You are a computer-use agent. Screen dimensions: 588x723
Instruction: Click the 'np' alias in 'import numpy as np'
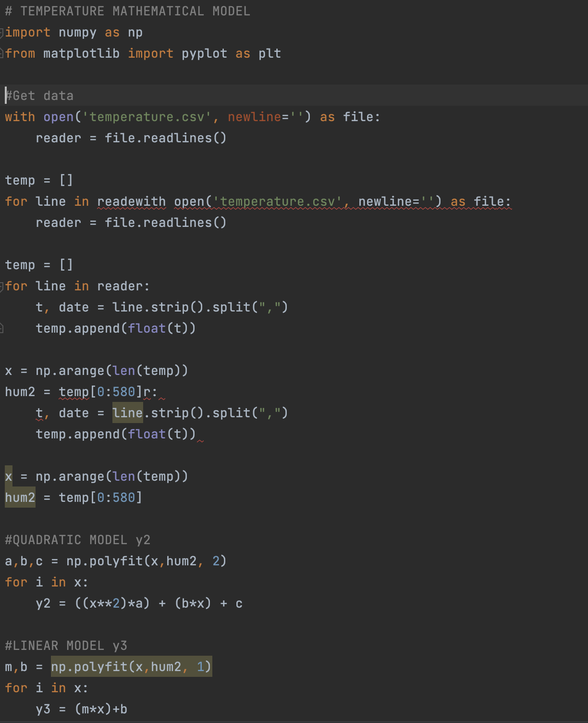(x=135, y=33)
